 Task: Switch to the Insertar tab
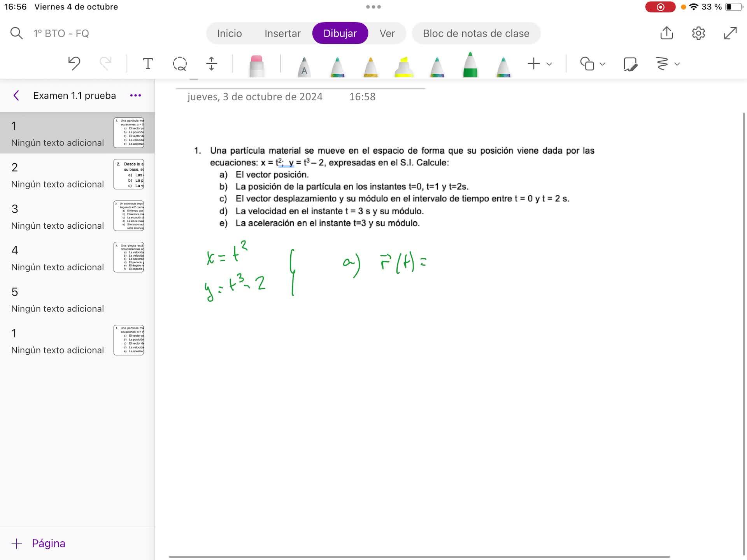click(282, 33)
